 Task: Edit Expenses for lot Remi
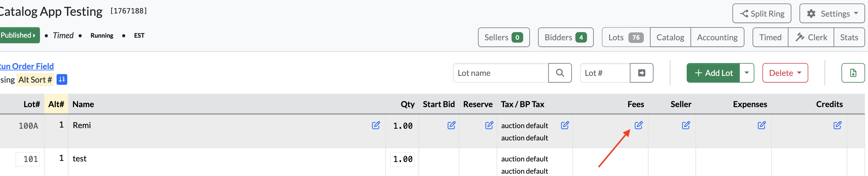[x=762, y=126]
